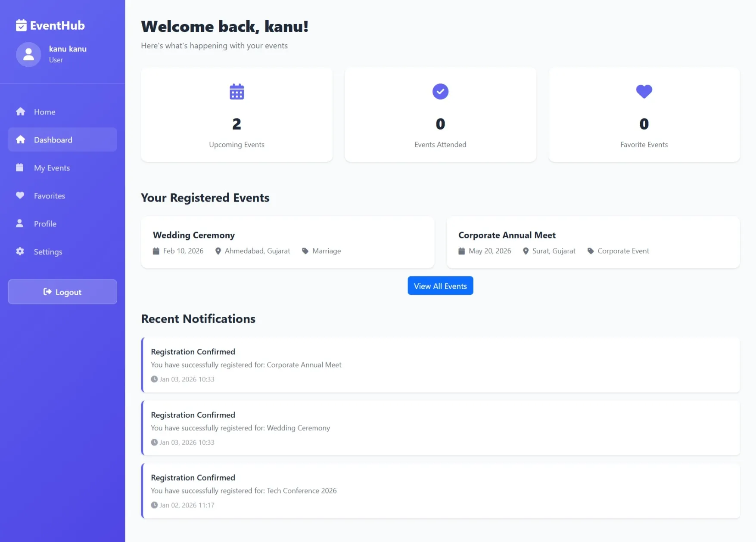The image size is (756, 542).
Task: Open the Favorites page from sidebar
Action: click(49, 195)
